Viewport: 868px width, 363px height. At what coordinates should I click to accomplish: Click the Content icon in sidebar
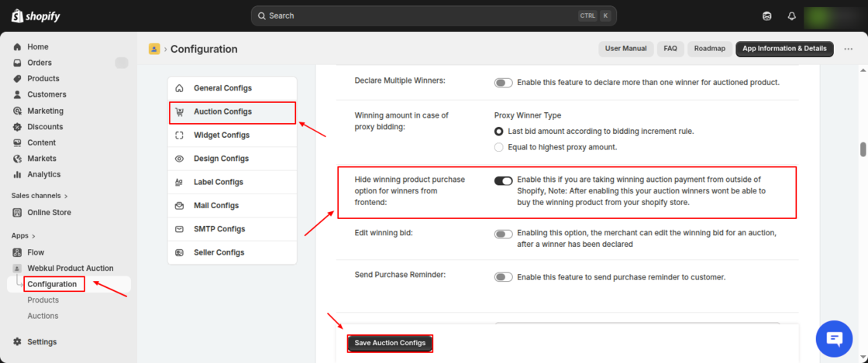[x=17, y=142]
